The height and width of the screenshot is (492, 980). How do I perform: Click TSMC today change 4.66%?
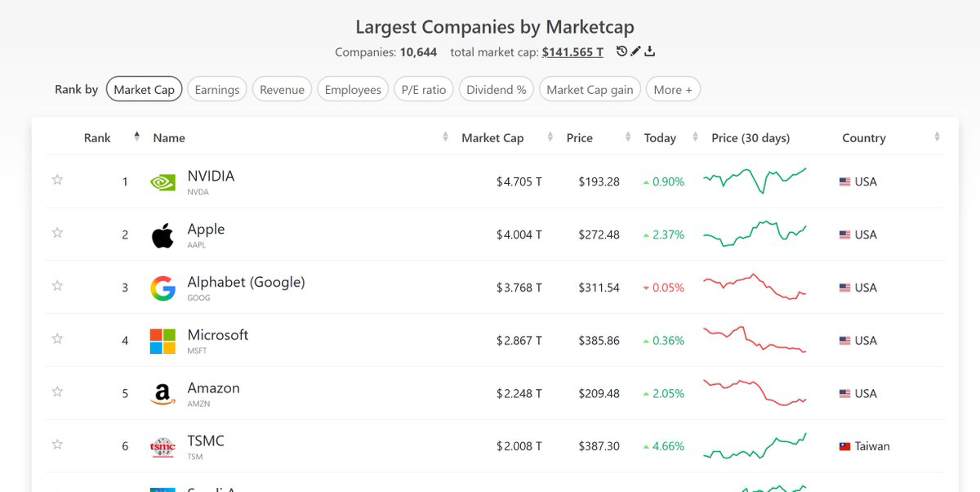pos(669,447)
